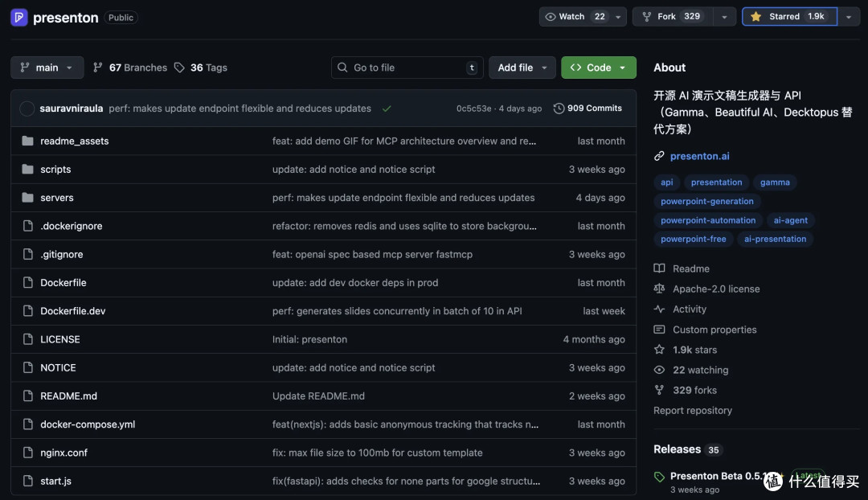Click the docker-compose.yml file icon
Image resolution: width=868 pixels, height=500 pixels.
tap(27, 424)
